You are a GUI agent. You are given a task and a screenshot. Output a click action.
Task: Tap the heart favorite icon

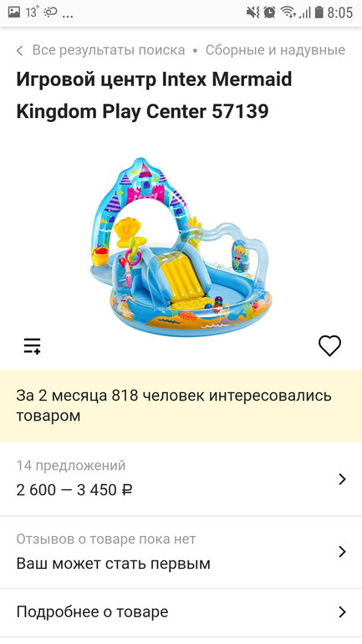[x=329, y=345]
